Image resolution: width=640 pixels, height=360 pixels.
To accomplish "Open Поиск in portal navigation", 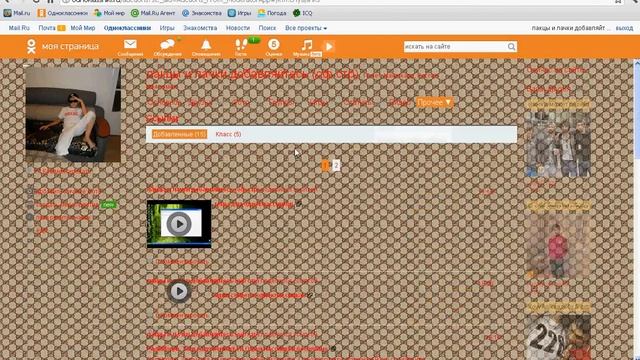I will [x=267, y=28].
